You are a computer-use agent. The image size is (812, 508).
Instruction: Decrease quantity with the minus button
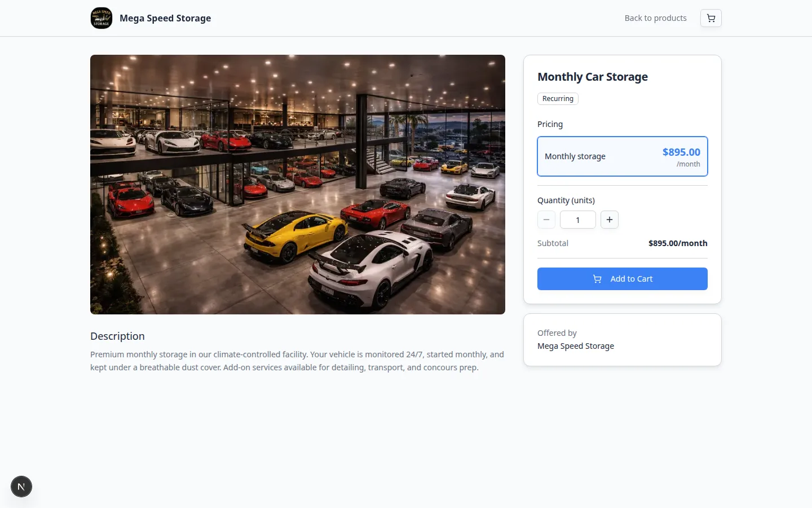[546, 220]
